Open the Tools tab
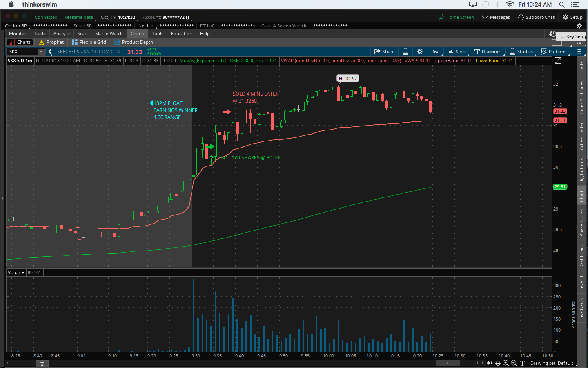 158,34
